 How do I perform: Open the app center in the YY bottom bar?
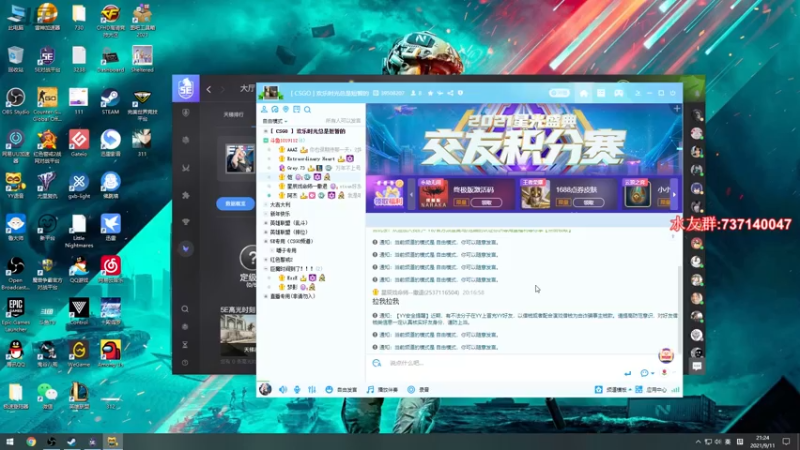coord(651,389)
